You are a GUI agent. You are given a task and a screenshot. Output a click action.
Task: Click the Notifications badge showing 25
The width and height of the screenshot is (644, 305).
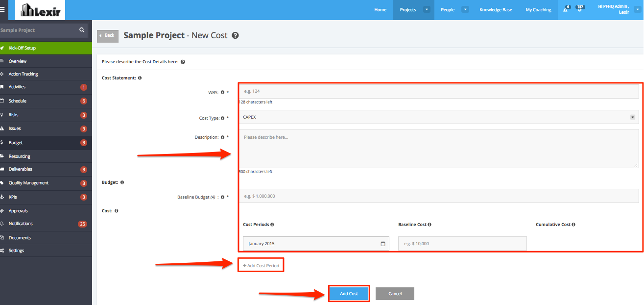[x=82, y=224]
